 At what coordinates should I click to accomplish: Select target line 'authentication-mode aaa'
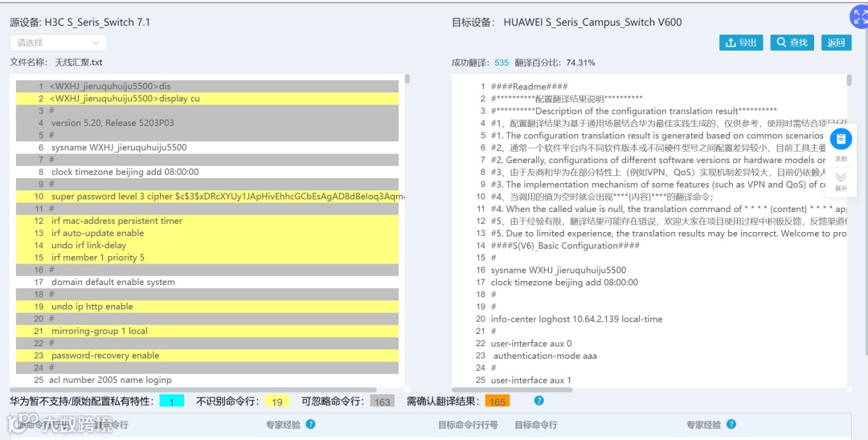pyautogui.click(x=545, y=356)
